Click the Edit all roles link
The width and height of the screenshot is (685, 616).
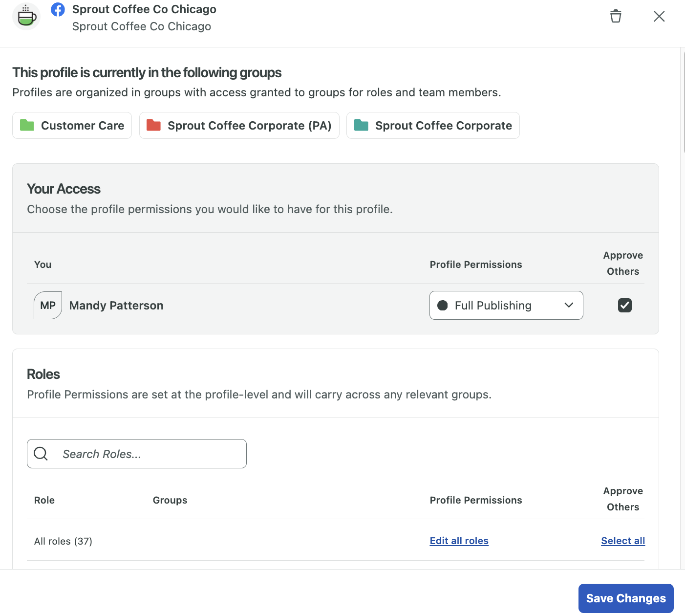point(459,541)
